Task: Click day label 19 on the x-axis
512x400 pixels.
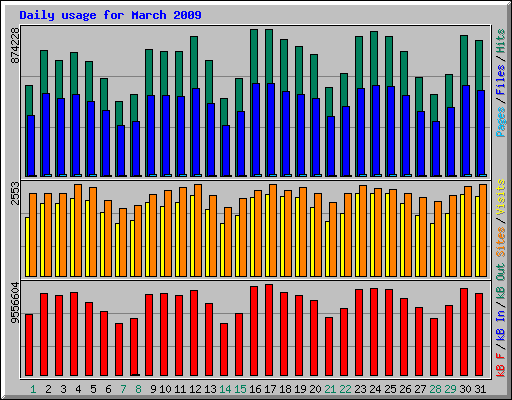Action: coord(300,389)
